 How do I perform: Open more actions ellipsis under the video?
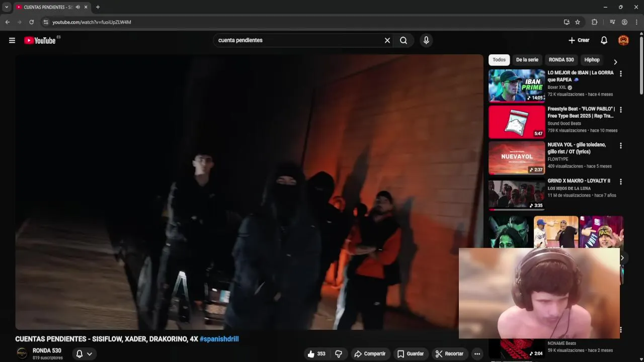(477, 354)
